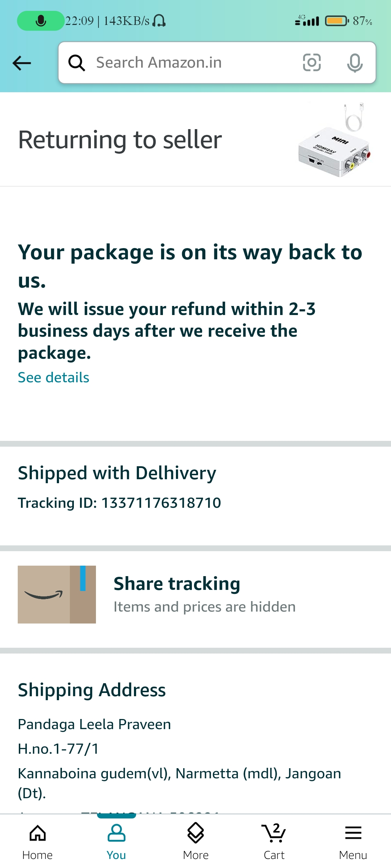Tap the Shipping Address section heading
This screenshot has height=868, width=391.
click(92, 690)
